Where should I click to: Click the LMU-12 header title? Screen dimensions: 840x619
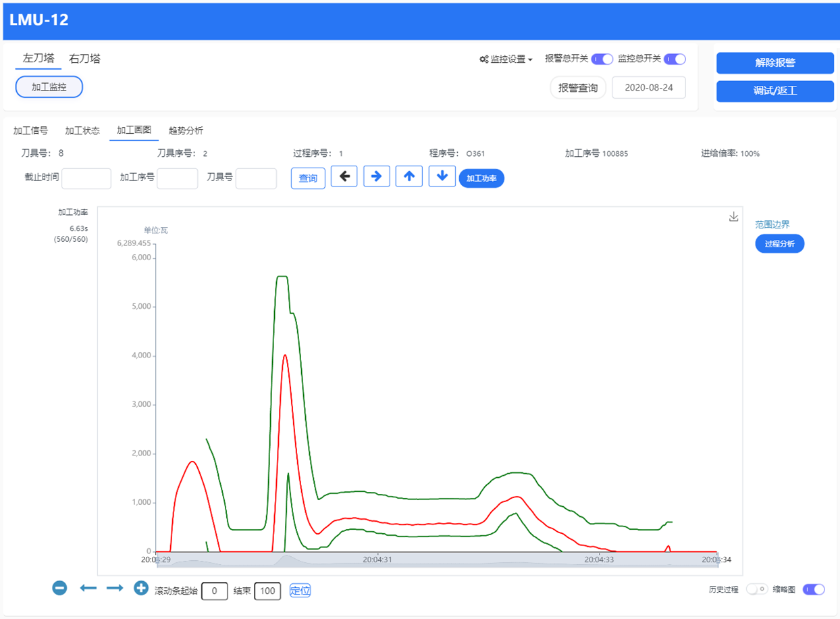pyautogui.click(x=39, y=20)
